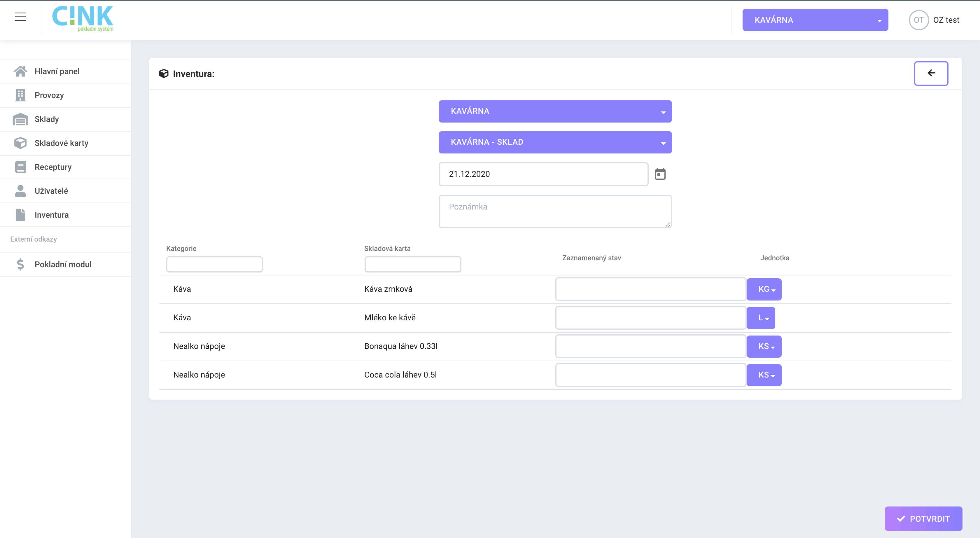
Task: Go back using the arrow button
Action: pos(931,73)
